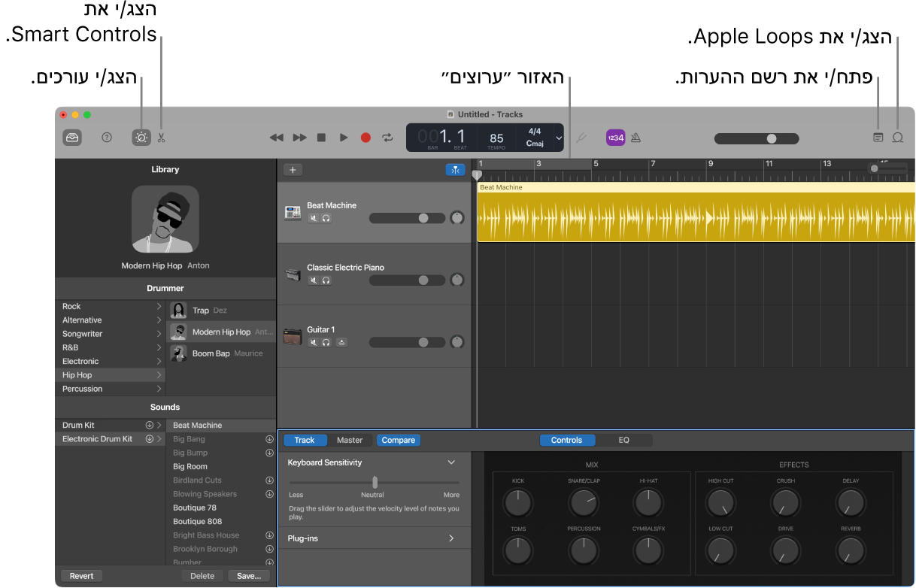Enable the Count-in 1234 icon
916x588 pixels.
tap(615, 138)
